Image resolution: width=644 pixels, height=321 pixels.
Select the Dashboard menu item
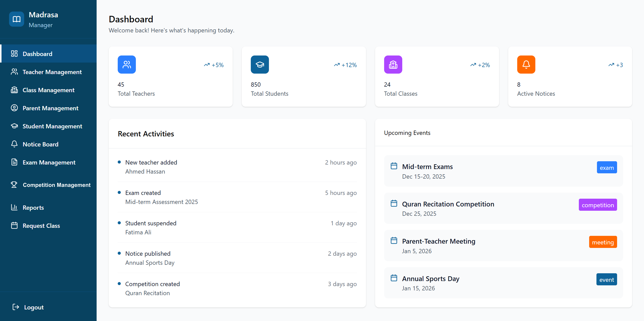click(x=37, y=54)
